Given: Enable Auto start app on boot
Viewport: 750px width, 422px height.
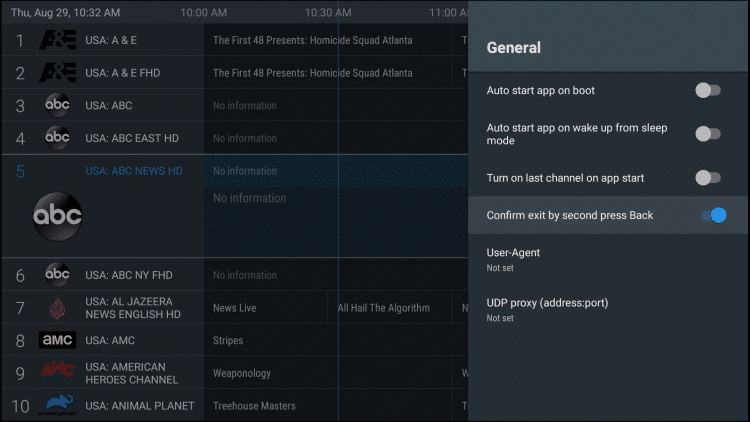Looking at the screenshot, I should click(x=707, y=91).
